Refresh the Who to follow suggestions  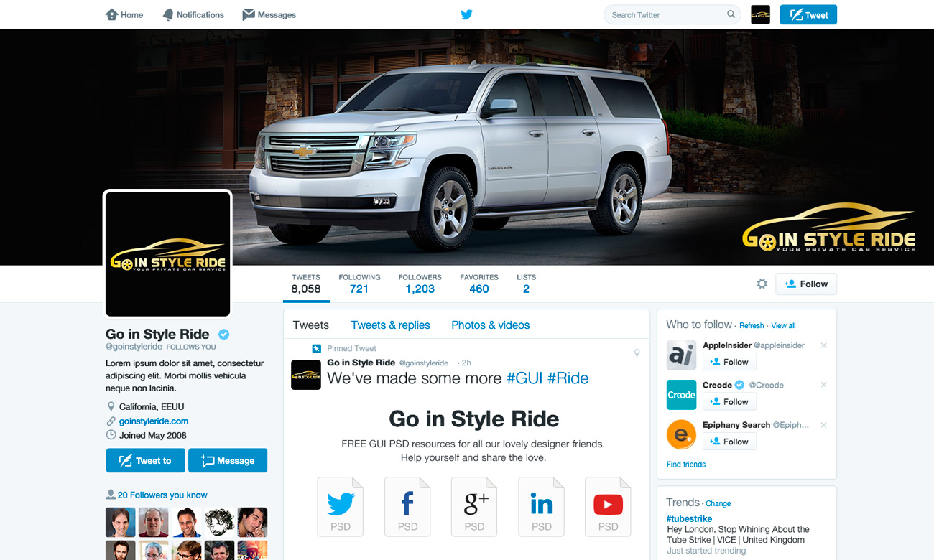coord(751,325)
